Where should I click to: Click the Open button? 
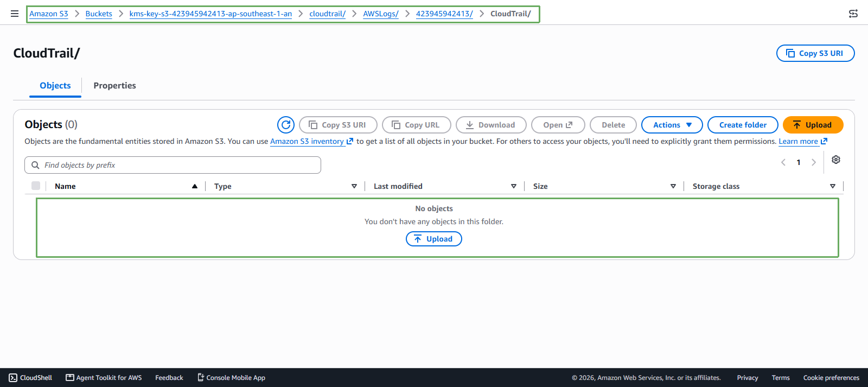coord(558,125)
